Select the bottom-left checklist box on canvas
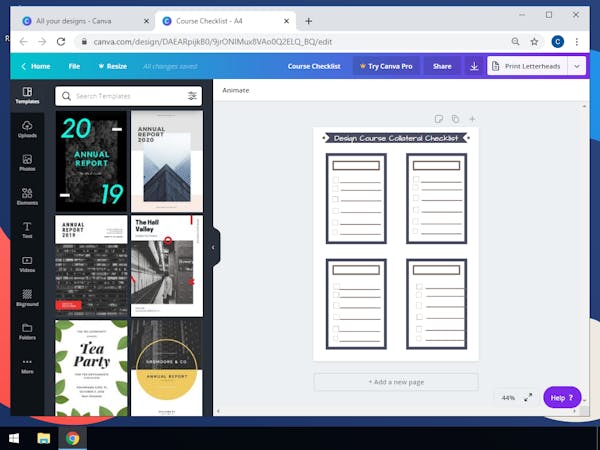Viewport: 600px width, 450px height. pos(356,304)
